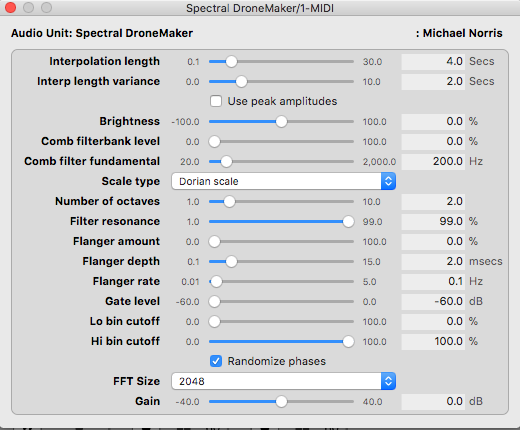Click the FFT Size label
This screenshot has height=430, width=520.
[136, 381]
